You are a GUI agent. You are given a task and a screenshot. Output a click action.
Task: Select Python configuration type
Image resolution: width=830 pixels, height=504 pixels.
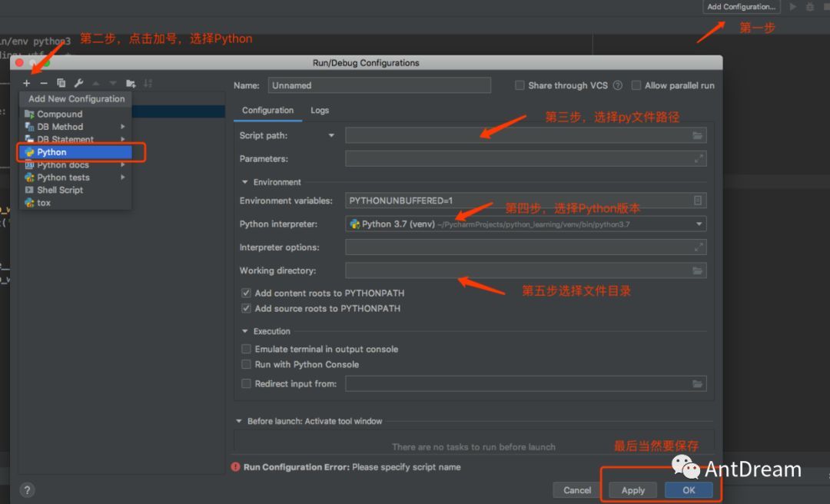(75, 152)
